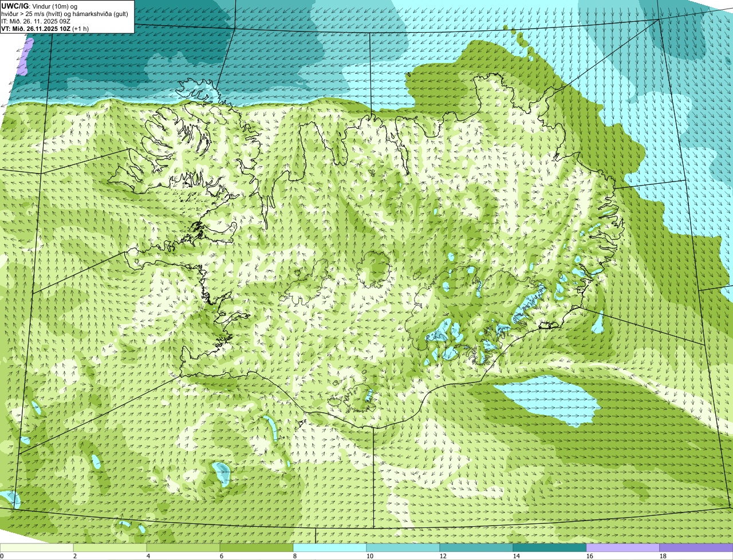
Task: Select the legend scale label "6"
Action: click(222, 556)
